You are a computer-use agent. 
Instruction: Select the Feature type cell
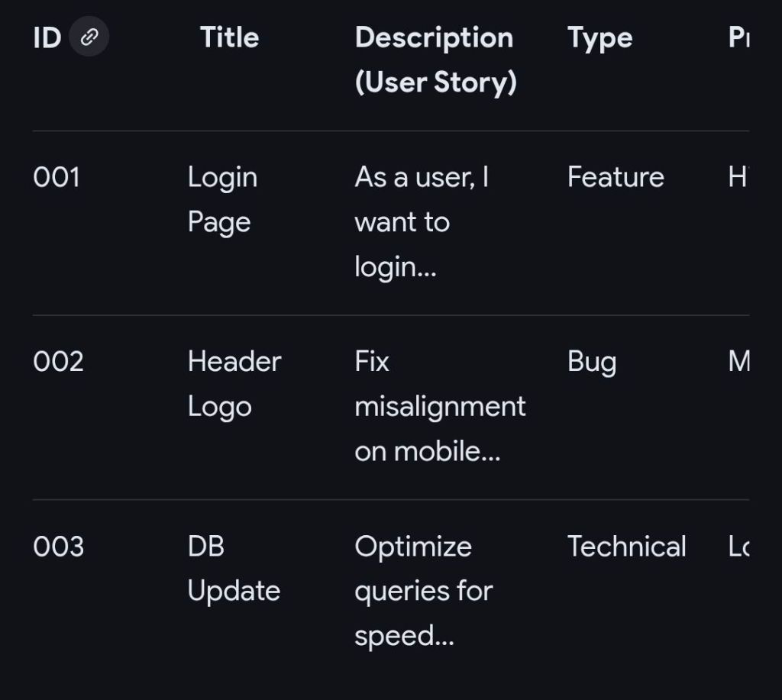tap(616, 177)
